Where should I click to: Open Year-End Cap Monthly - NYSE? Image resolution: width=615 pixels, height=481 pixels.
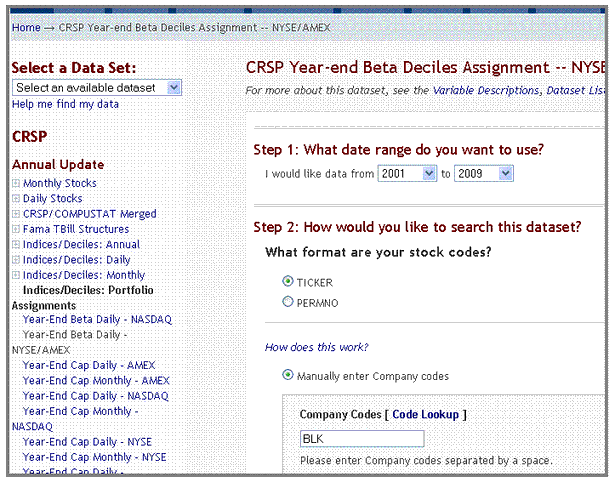click(x=95, y=457)
